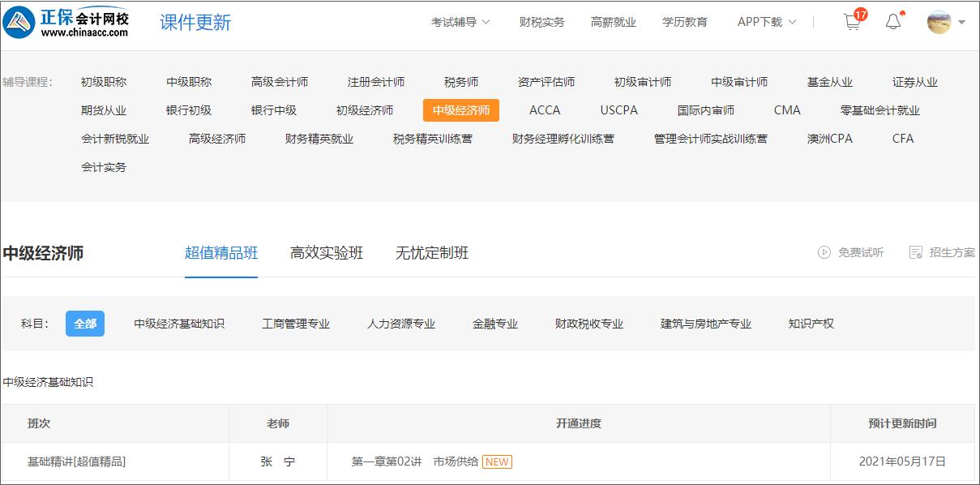Switch to the 无忧定制班 tab
The width and height of the screenshot is (980, 485).
tap(430, 252)
